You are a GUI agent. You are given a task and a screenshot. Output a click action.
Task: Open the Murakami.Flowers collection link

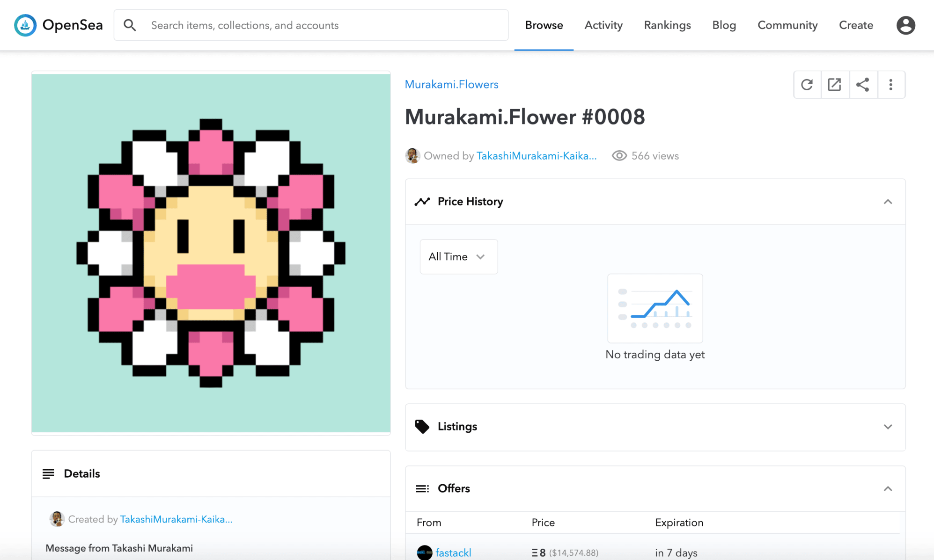click(451, 85)
